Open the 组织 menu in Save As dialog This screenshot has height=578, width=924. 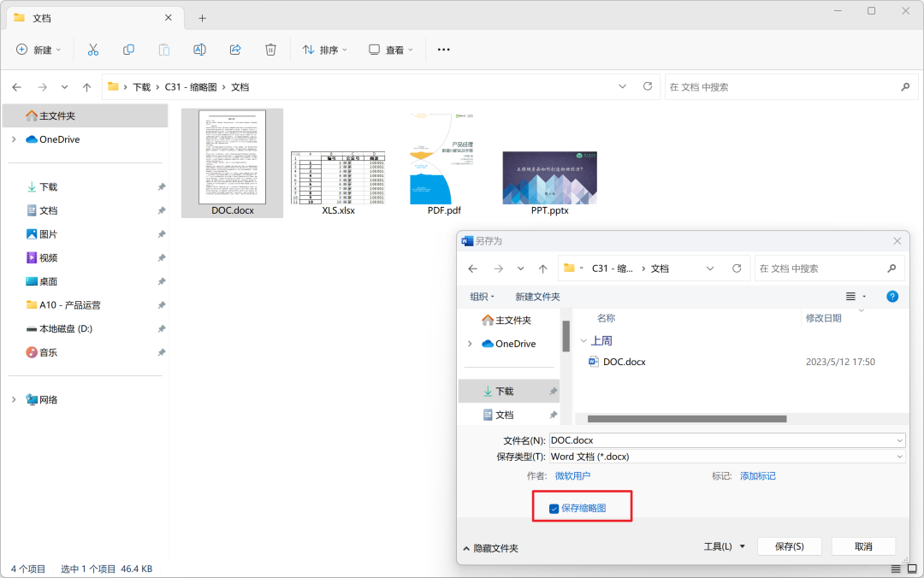tap(483, 296)
